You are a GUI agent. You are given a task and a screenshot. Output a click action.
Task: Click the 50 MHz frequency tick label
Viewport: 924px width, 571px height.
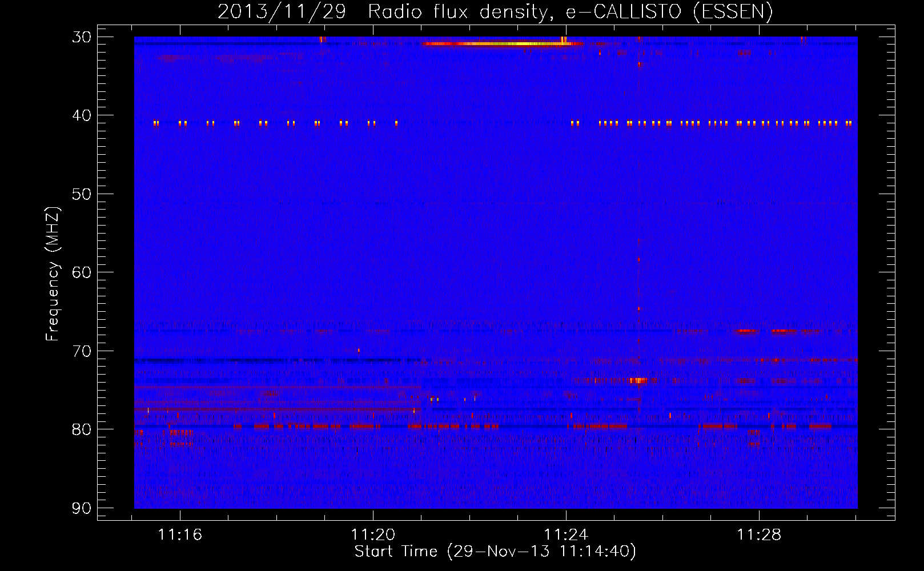click(81, 194)
